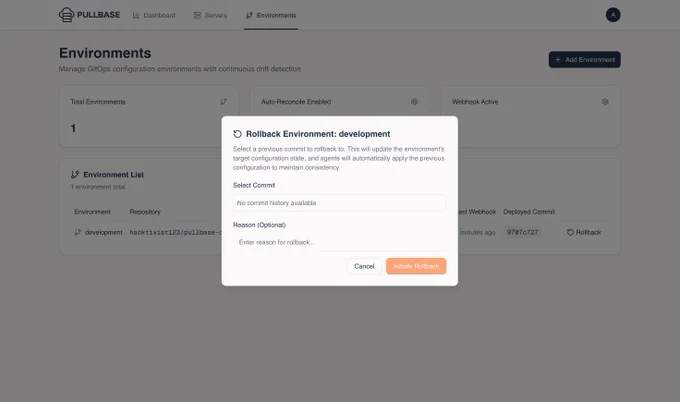Click the Total Environments count 1
The image size is (680, 402).
click(73, 128)
